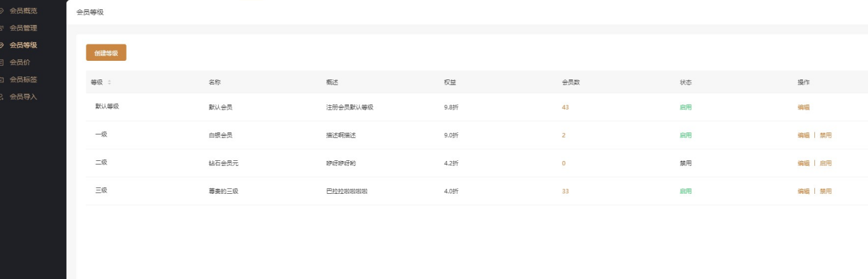Open 会员管理 in the sidebar
Image resolution: width=868 pixels, height=279 pixels.
point(23,28)
